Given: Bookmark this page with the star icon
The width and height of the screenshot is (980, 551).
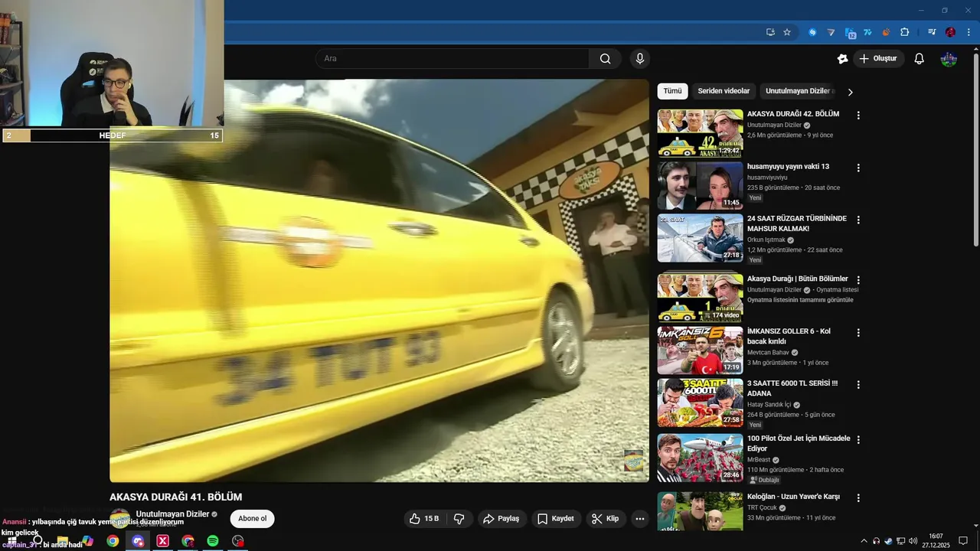Looking at the screenshot, I should (x=787, y=32).
